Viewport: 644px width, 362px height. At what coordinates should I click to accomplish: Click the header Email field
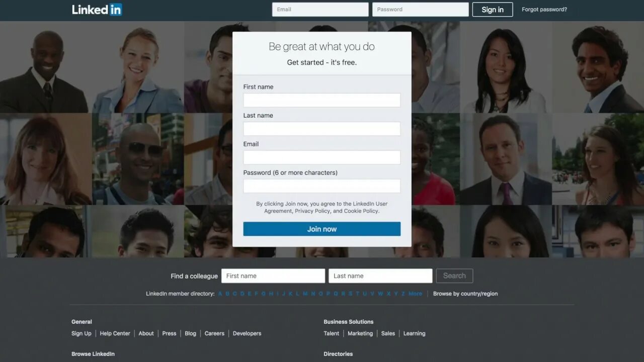click(x=320, y=10)
